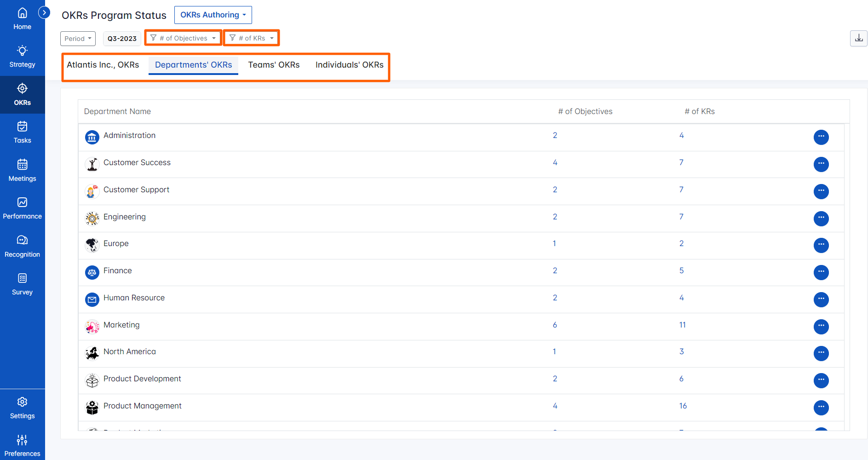Expand the sidebar with the arrow button

click(x=44, y=12)
